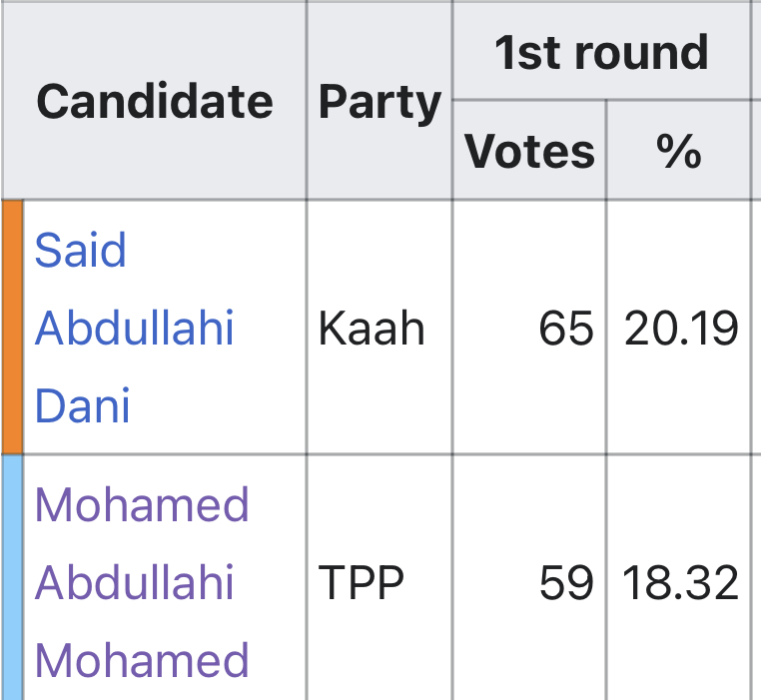Click the 65 votes cell
The image size is (761, 700).
pos(529,328)
